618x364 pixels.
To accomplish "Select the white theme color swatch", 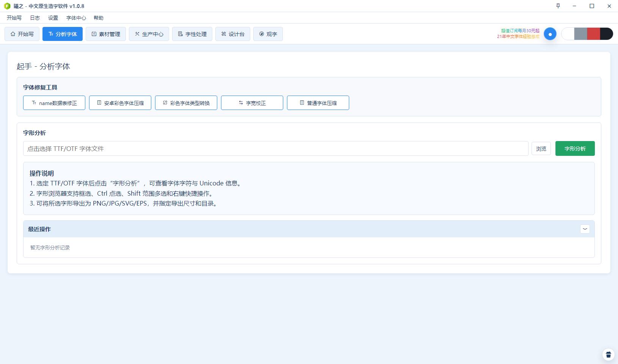I will (x=568, y=34).
